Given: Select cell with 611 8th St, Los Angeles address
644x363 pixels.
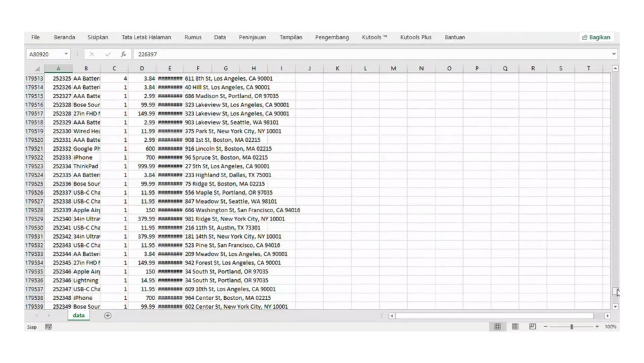Looking at the screenshot, I should pos(229,78).
